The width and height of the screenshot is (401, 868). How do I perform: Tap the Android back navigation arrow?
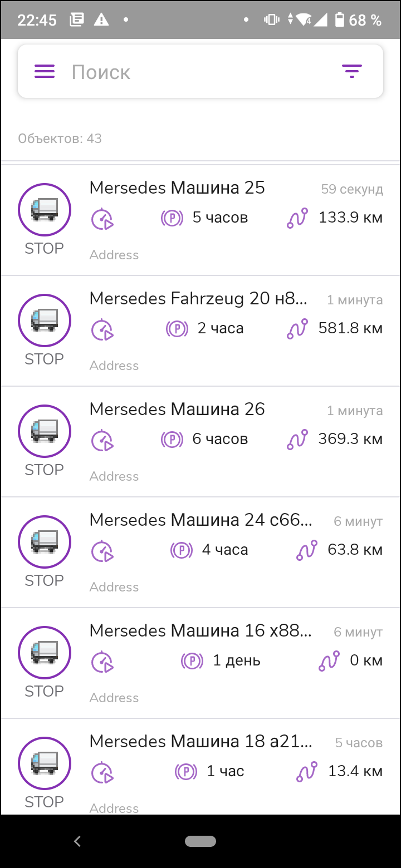click(x=77, y=841)
